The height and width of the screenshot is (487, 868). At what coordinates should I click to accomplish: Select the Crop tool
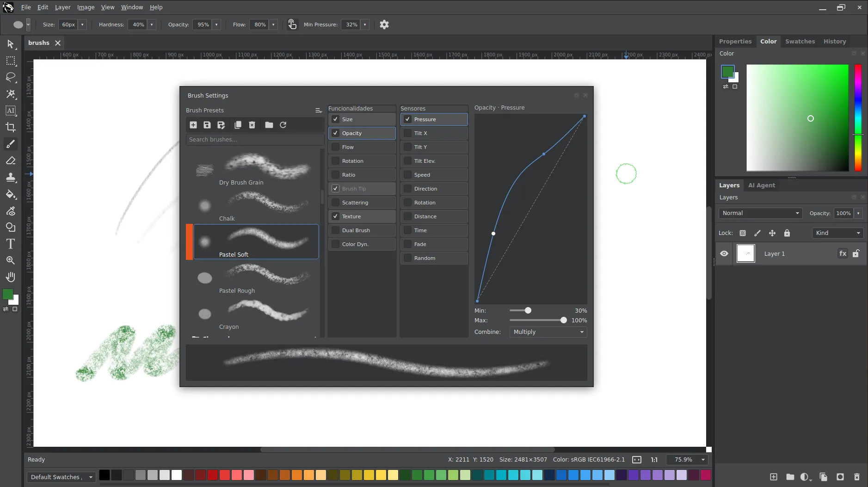[11, 127]
